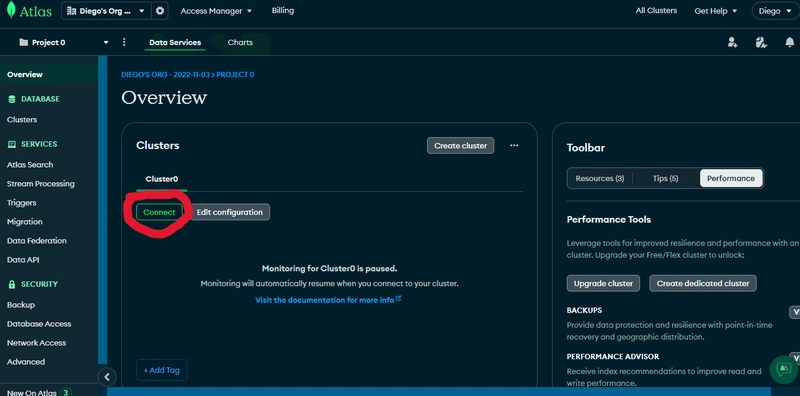The width and height of the screenshot is (800, 396).
Task: Click the BACKUPS heading text
Action: pos(584,310)
